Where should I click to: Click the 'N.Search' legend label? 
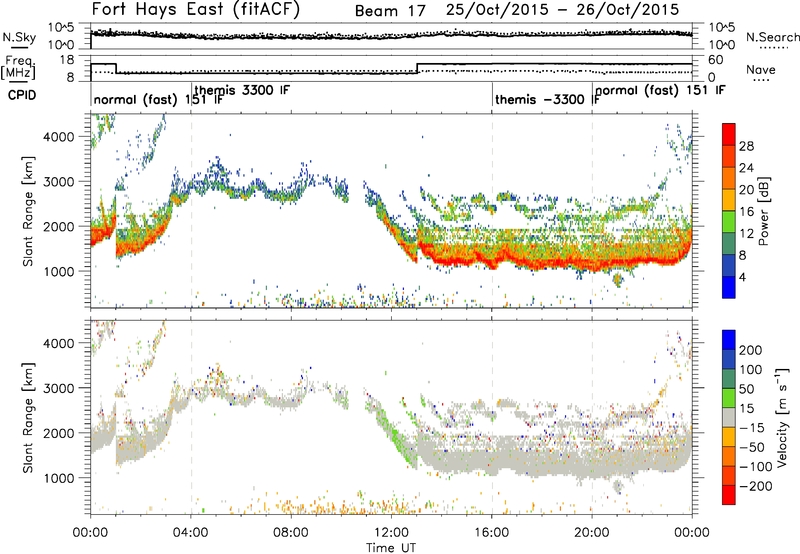[x=772, y=37]
